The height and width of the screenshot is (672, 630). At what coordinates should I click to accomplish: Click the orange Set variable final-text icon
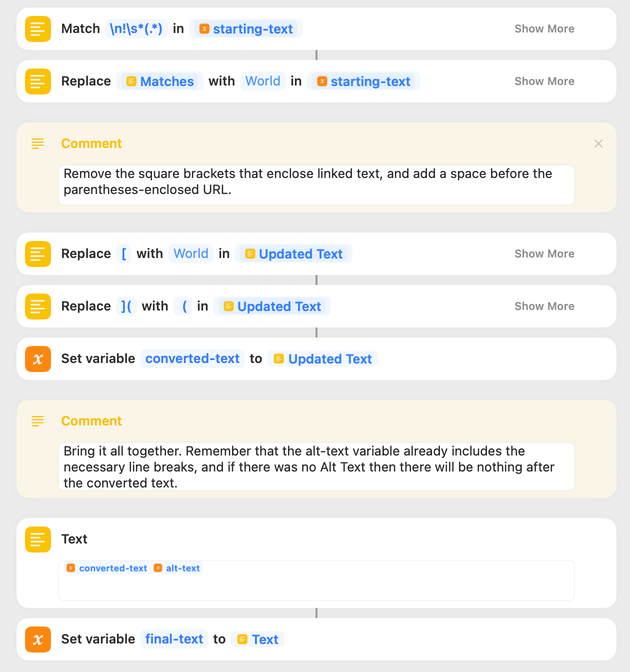tap(38, 639)
